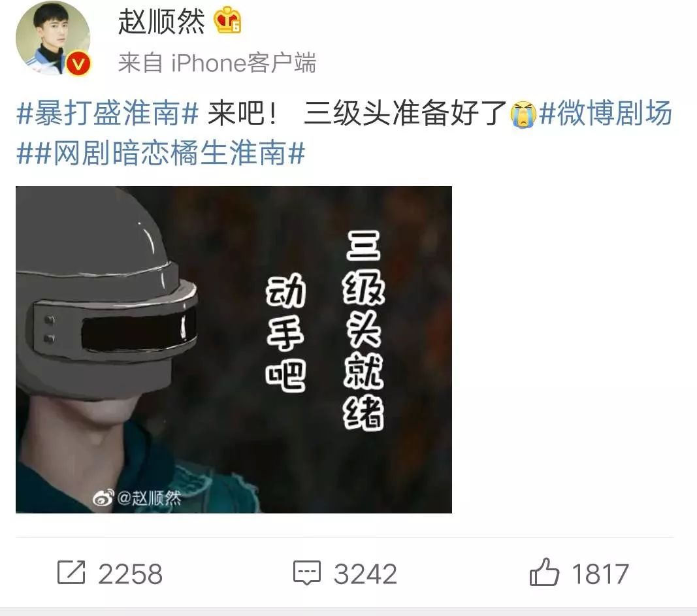Click the comment count 3242
697x616 pixels.
365,574
